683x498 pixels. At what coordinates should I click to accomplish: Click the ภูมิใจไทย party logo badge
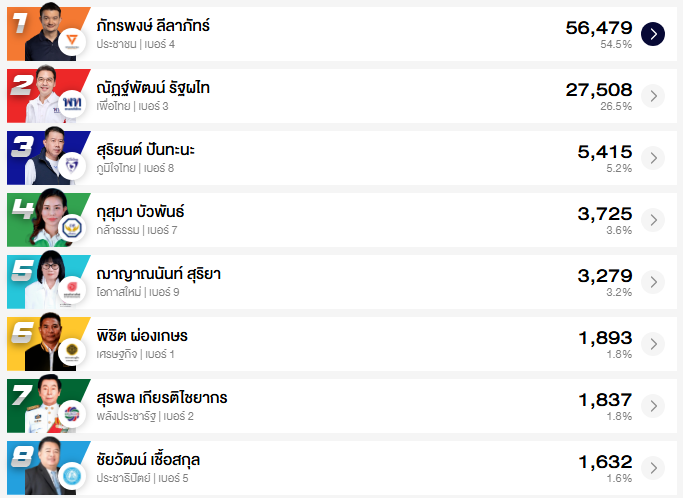point(72,167)
